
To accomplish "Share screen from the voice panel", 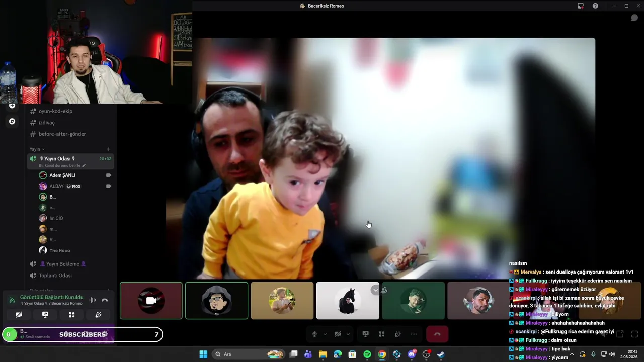I will pyautogui.click(x=45, y=315).
